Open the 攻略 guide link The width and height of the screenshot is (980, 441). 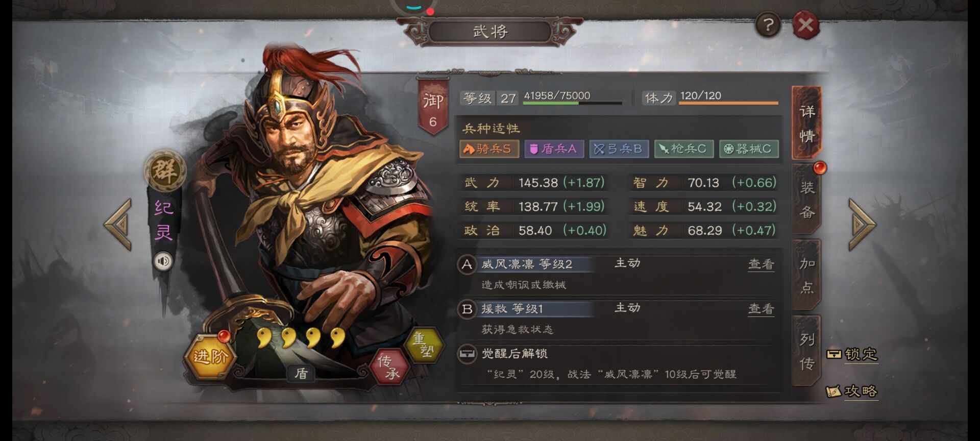[x=852, y=391]
